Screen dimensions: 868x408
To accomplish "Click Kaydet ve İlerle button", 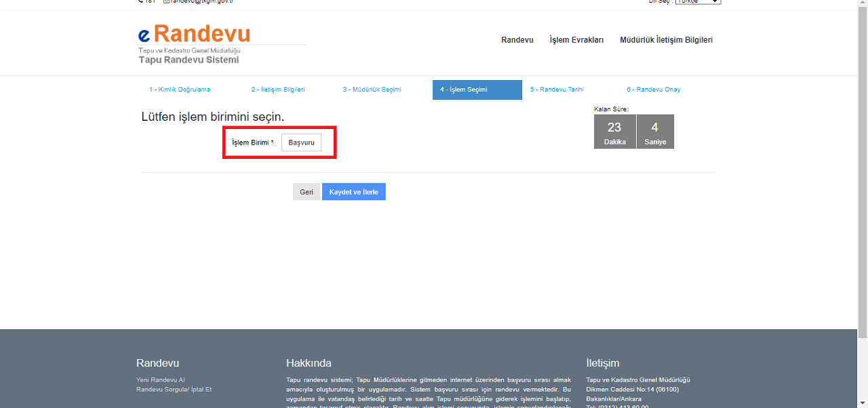I will tap(353, 192).
